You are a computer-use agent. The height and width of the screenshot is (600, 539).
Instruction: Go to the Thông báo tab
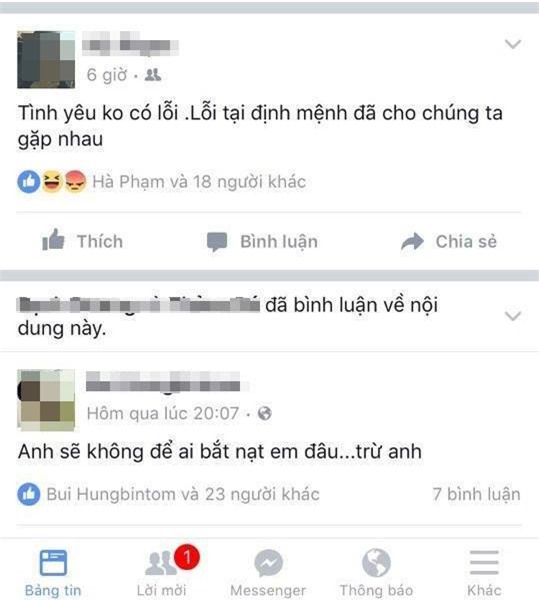[x=376, y=573]
